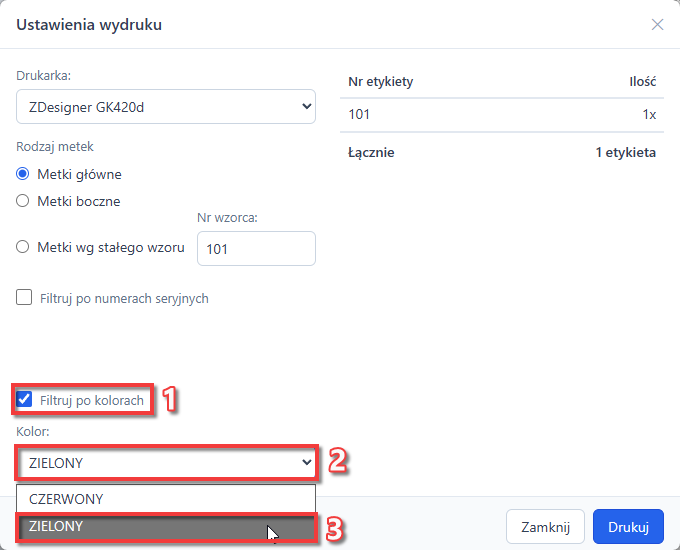Uncheck Filtruj po kolorach checkbox

click(24, 399)
